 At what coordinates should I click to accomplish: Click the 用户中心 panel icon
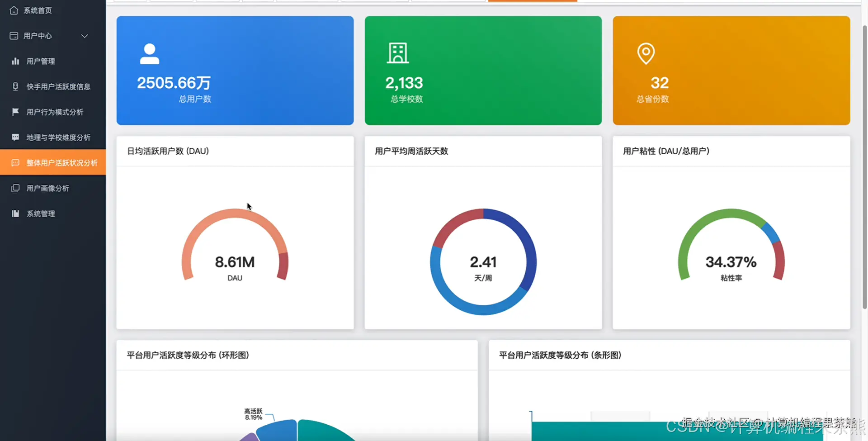(14, 36)
